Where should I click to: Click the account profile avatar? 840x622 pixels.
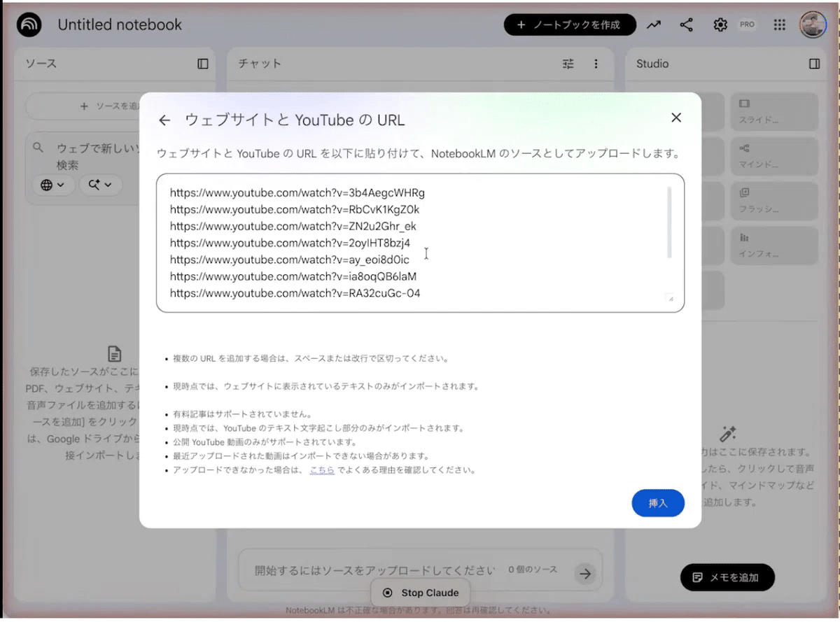click(813, 24)
